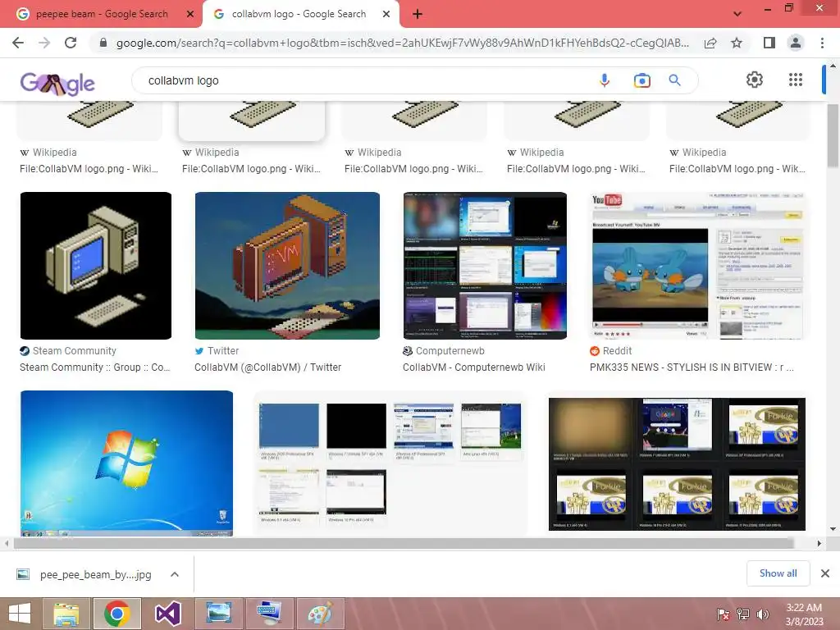This screenshot has height=630, width=840.
Task: Dismiss the downloads bar
Action: click(x=825, y=573)
